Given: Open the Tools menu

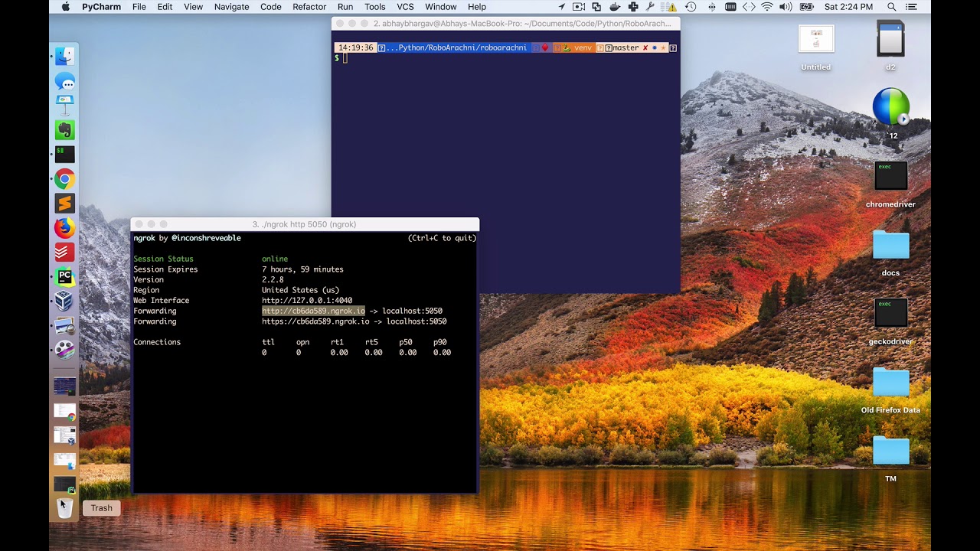Looking at the screenshot, I should click(375, 7).
